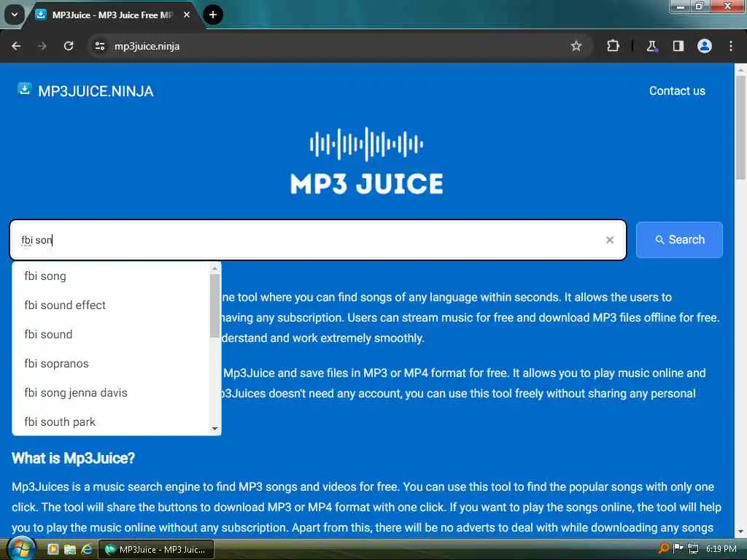
Task: Open the browser extensions puzzle icon
Action: [613, 46]
